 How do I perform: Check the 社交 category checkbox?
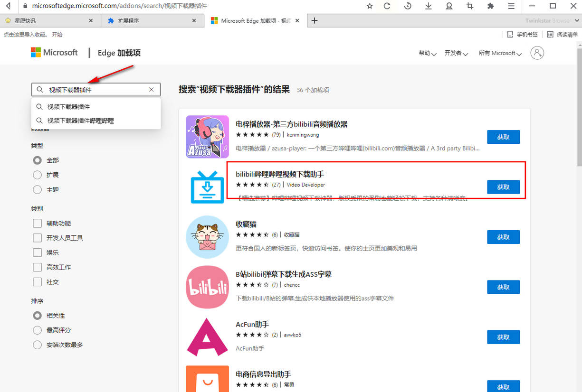38,282
